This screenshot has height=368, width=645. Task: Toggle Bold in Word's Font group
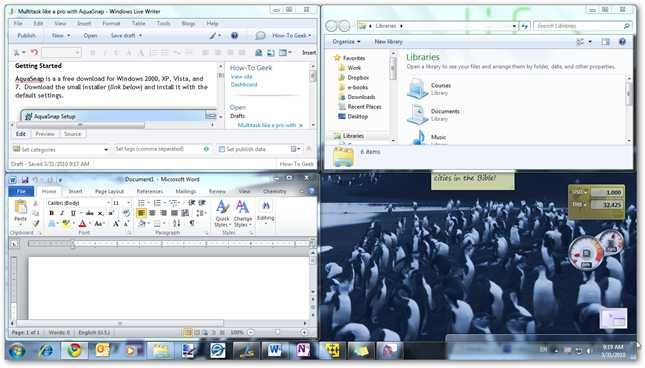[x=51, y=213]
